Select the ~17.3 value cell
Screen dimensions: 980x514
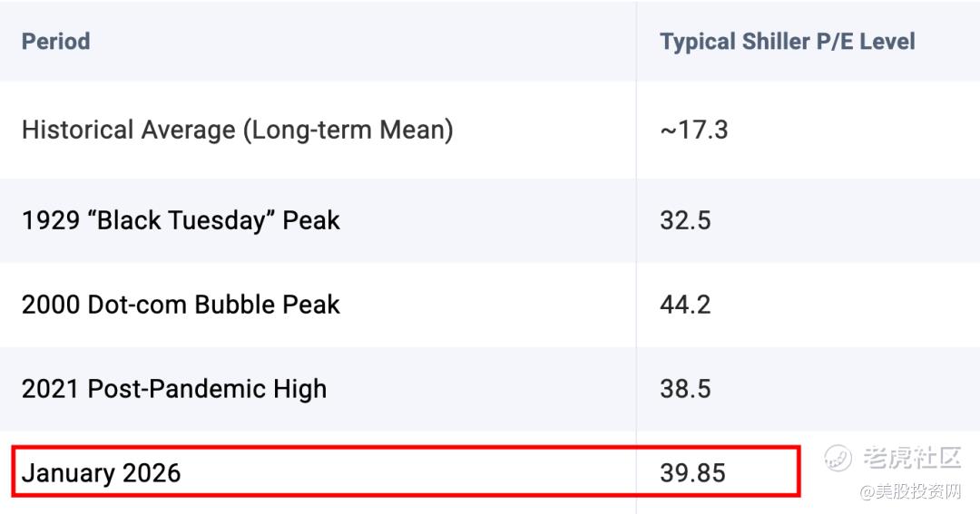[694, 130]
